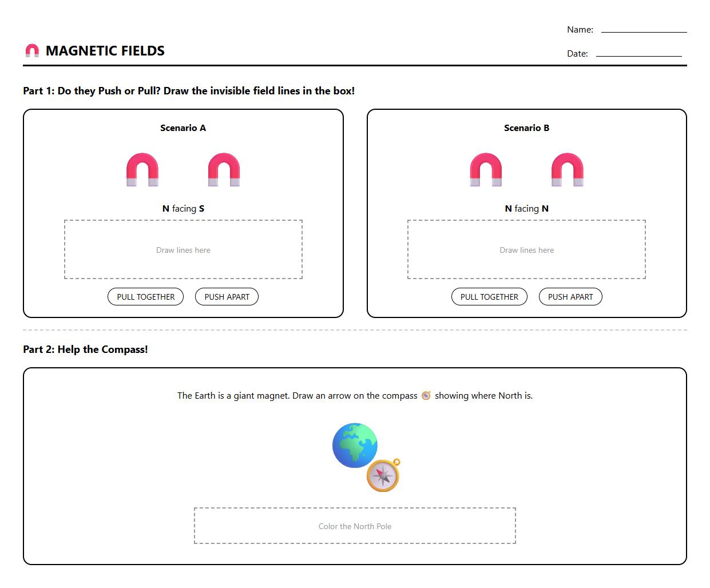The height and width of the screenshot is (588, 710).
Task: Click the compass icon next to Earth
Action: tap(383, 474)
